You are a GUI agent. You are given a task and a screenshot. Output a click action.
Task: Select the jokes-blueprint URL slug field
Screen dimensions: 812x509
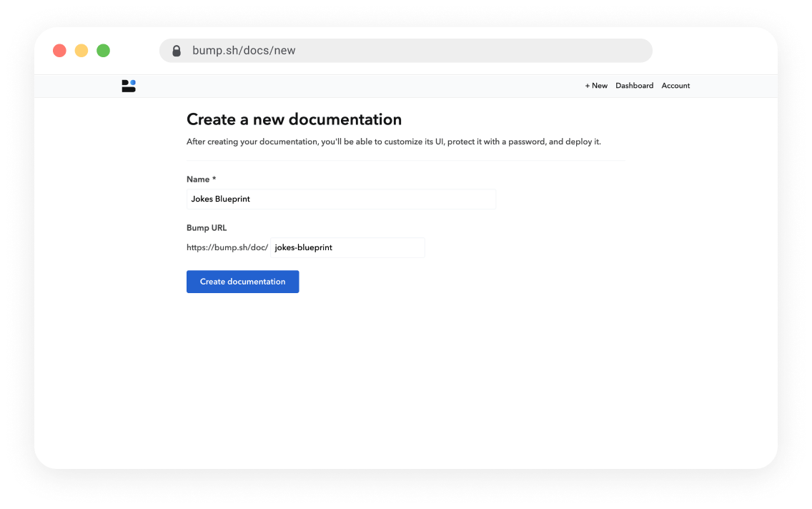(x=347, y=247)
